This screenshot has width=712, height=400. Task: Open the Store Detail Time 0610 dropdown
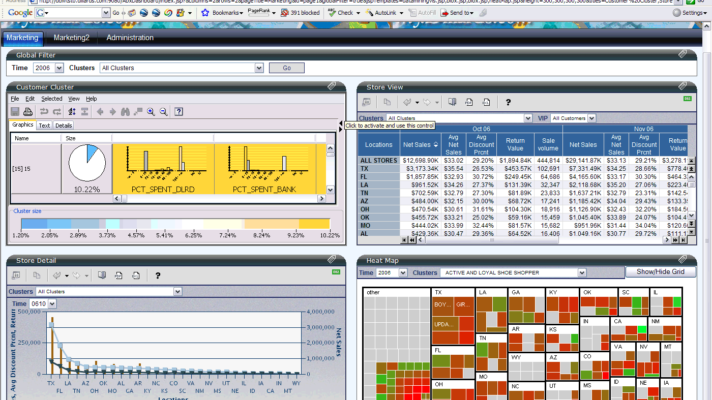[52, 304]
